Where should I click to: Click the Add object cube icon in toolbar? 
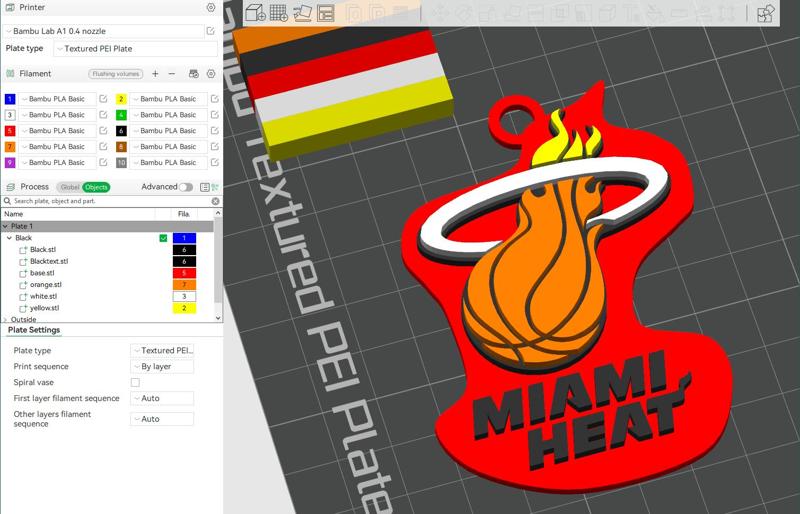[255, 13]
